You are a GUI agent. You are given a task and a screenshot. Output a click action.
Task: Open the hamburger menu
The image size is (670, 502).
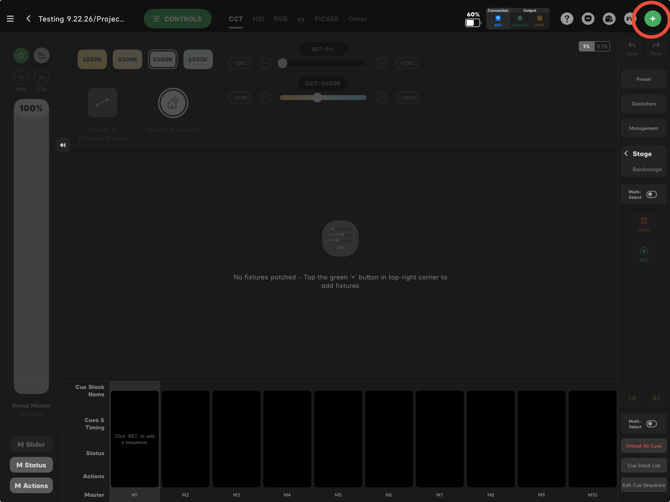pyautogui.click(x=10, y=19)
